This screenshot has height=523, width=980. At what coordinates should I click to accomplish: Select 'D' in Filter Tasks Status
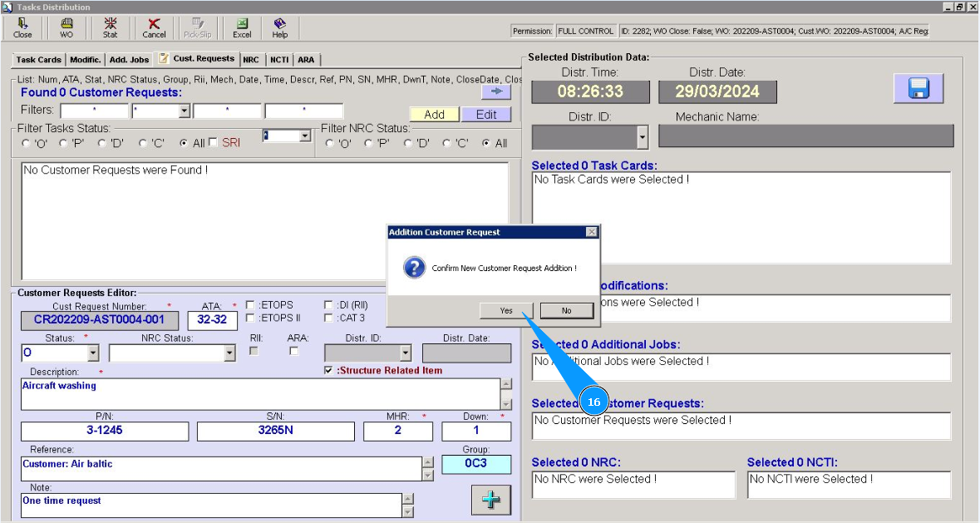[102, 143]
